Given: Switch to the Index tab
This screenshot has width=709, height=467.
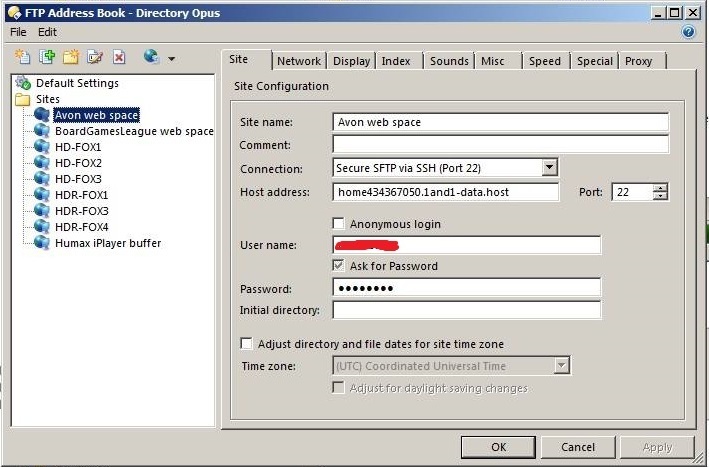Looking at the screenshot, I should click(x=399, y=61).
